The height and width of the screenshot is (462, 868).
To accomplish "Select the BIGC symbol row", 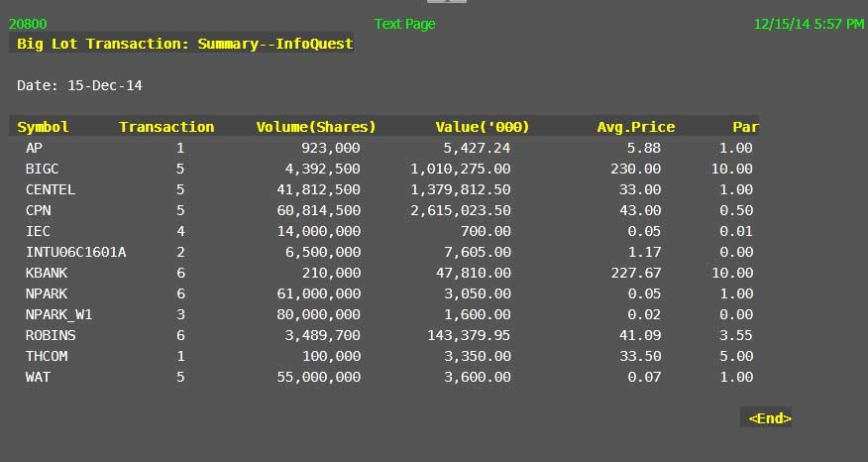I will pos(43,169).
